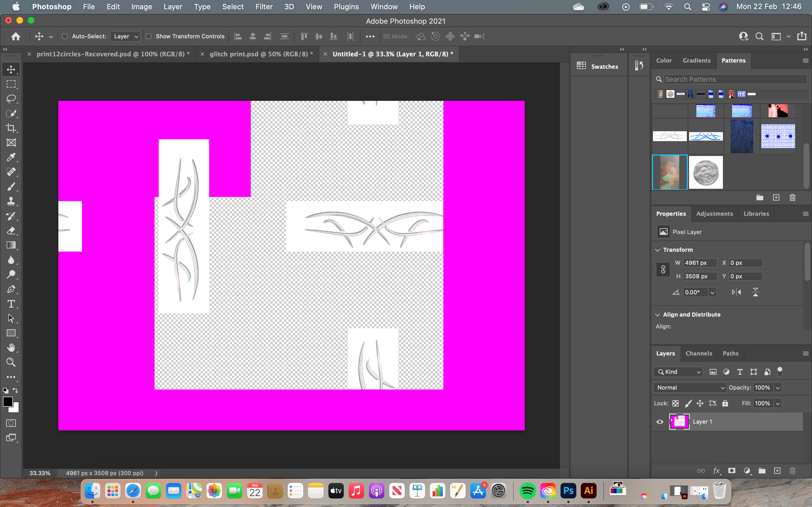Click the Flip Horizontal icon in Transform
This screenshot has width=812, height=507.
pos(736,292)
